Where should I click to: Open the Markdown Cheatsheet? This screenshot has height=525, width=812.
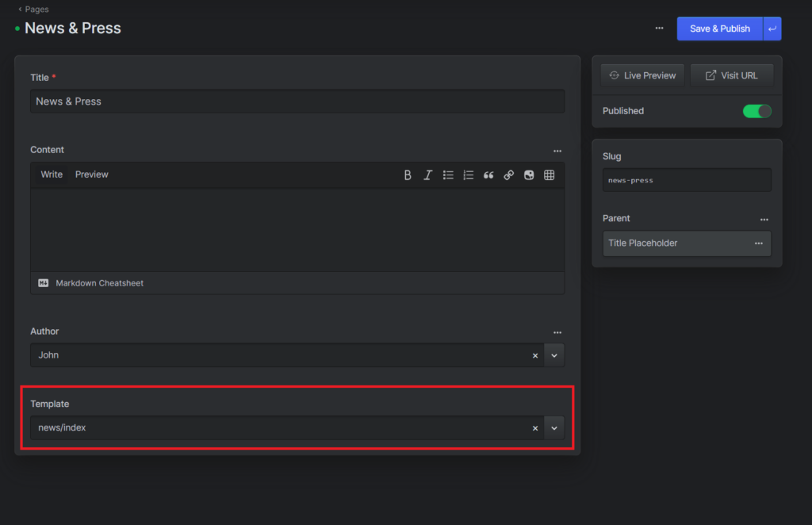click(x=99, y=283)
